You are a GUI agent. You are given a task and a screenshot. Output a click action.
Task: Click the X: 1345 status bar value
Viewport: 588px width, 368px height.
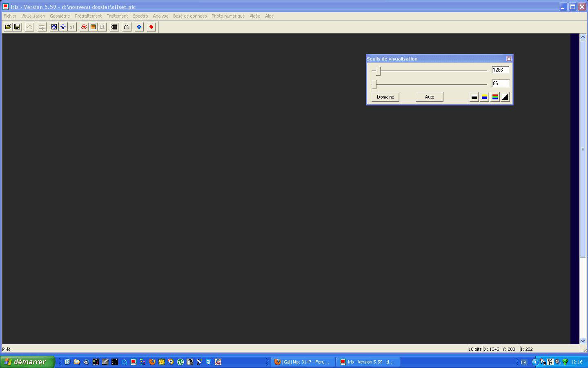pos(492,349)
